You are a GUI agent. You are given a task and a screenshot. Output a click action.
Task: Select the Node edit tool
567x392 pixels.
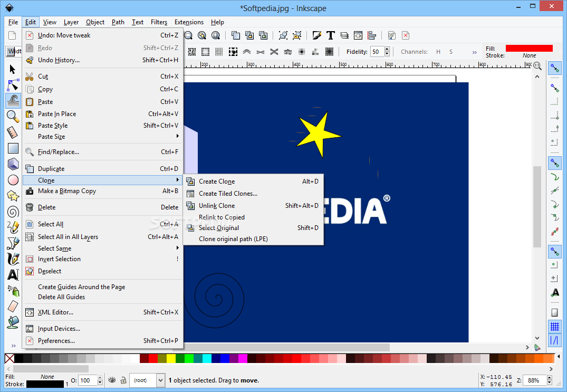point(13,85)
